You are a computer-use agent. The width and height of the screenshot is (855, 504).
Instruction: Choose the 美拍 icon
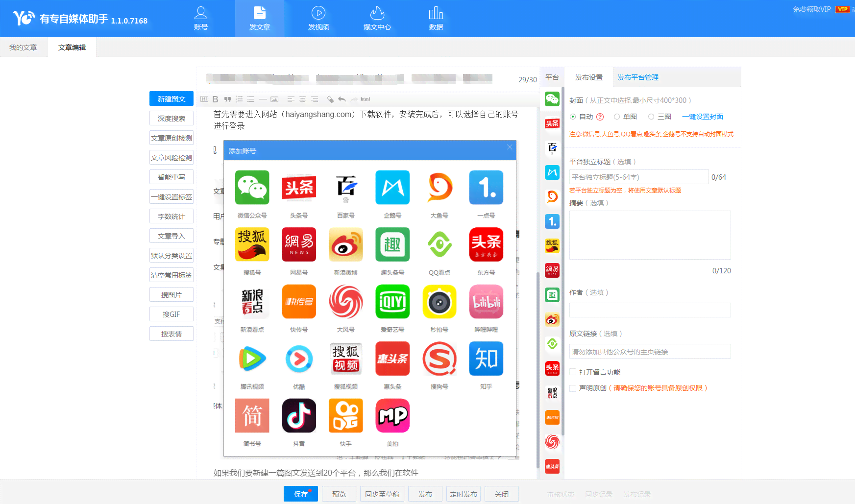click(x=392, y=415)
